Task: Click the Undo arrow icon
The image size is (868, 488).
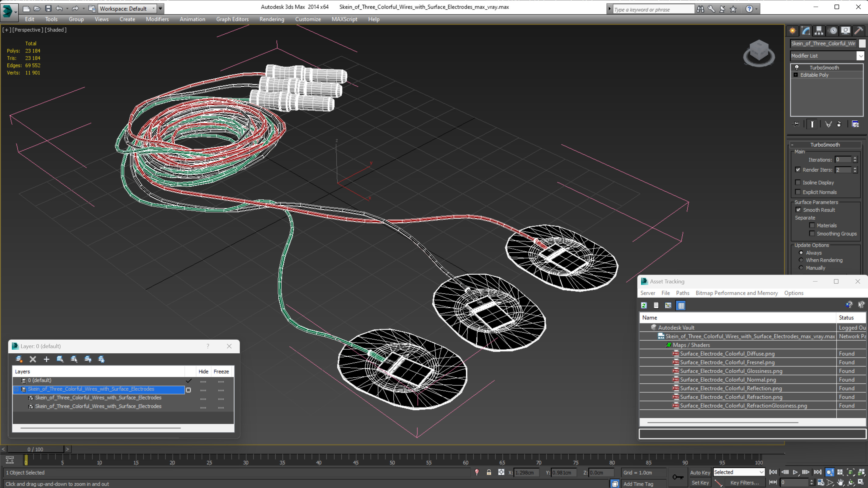Action: click(59, 9)
